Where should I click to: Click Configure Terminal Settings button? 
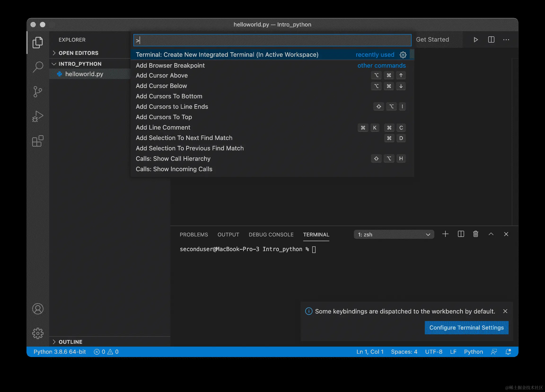pyautogui.click(x=466, y=328)
